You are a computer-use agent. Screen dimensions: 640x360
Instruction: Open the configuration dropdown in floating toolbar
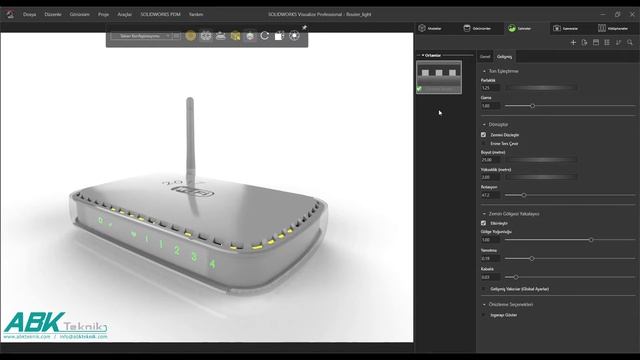tap(140, 36)
